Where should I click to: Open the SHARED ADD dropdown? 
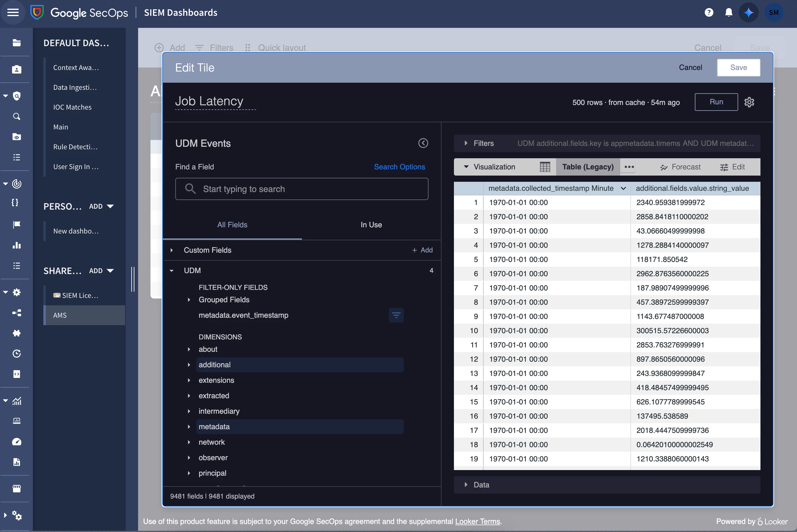101,271
